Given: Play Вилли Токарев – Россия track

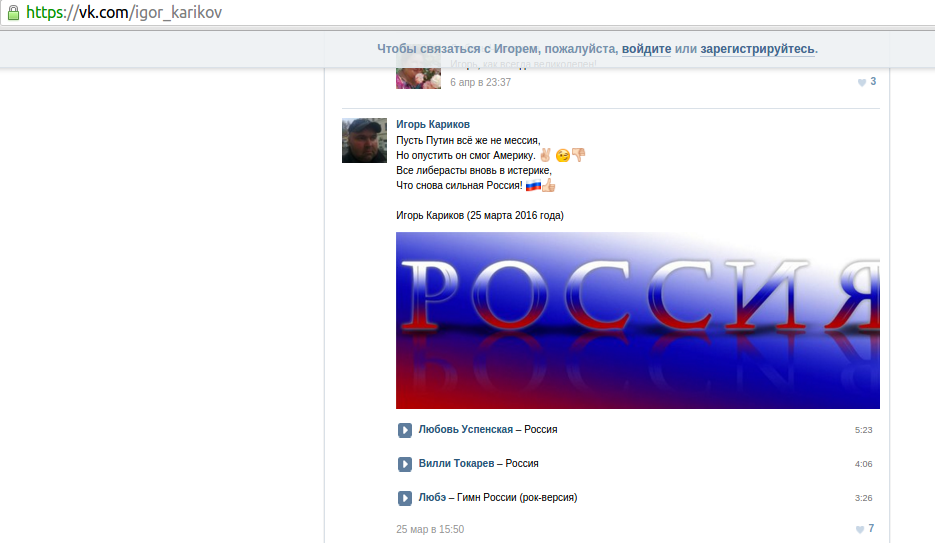Looking at the screenshot, I should [405, 464].
